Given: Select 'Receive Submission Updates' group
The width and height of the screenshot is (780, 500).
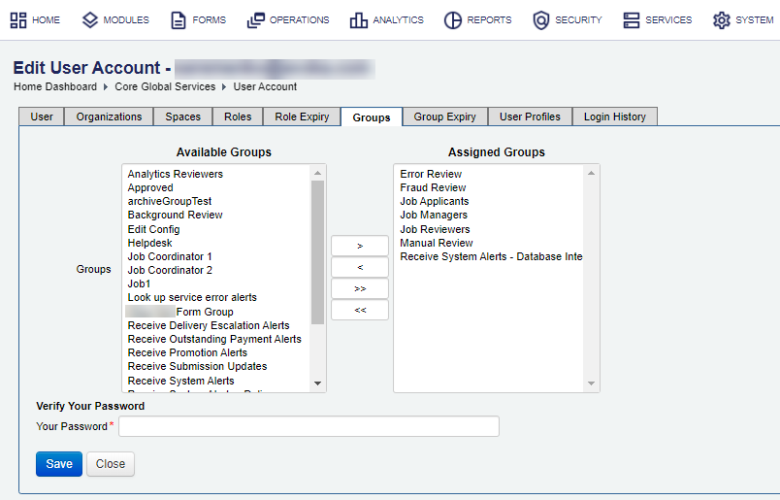Looking at the screenshot, I should [197, 366].
